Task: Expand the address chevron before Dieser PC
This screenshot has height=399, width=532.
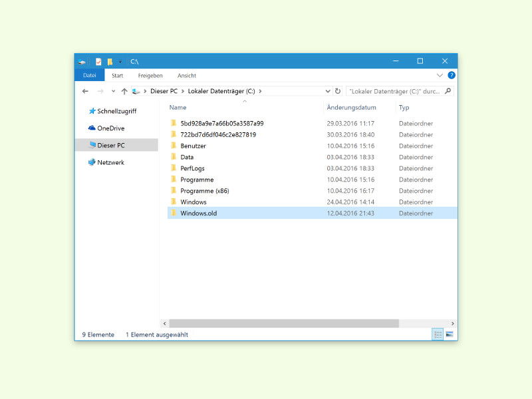Action: tap(145, 91)
